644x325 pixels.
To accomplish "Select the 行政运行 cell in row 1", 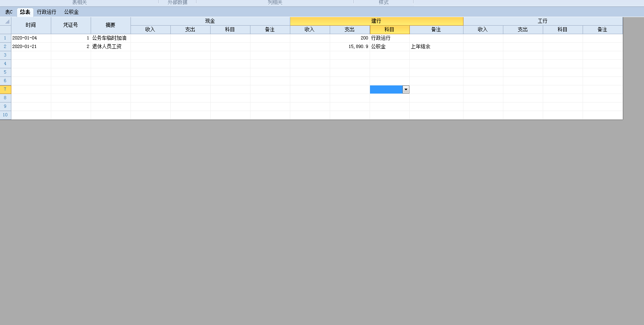I will click(389, 38).
